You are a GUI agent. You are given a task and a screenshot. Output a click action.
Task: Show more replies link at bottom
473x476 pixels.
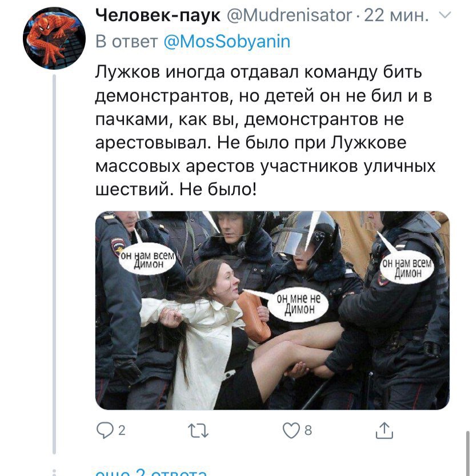(x=151, y=472)
